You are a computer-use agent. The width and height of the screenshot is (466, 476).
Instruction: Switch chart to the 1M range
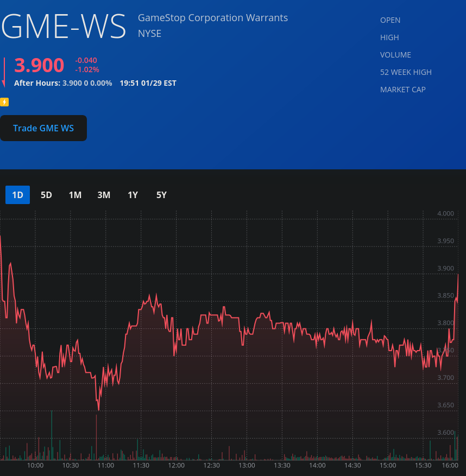pos(75,195)
